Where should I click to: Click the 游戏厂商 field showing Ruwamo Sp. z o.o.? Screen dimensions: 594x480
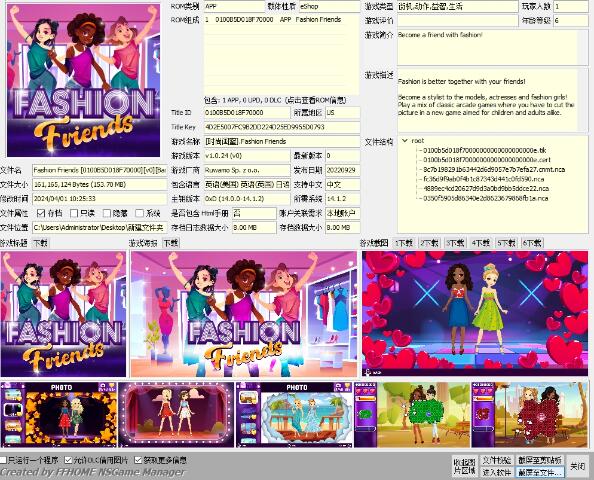247,170
